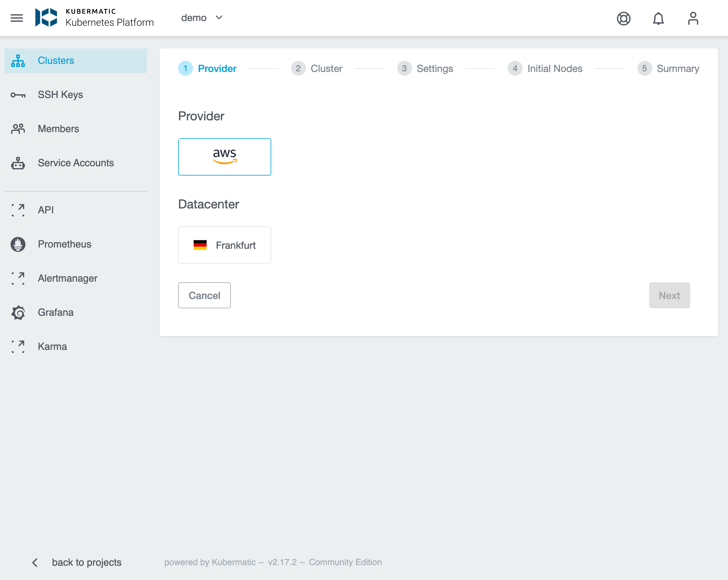Image resolution: width=728 pixels, height=580 pixels.
Task: Toggle the sidebar hamburger menu
Action: pyautogui.click(x=16, y=18)
